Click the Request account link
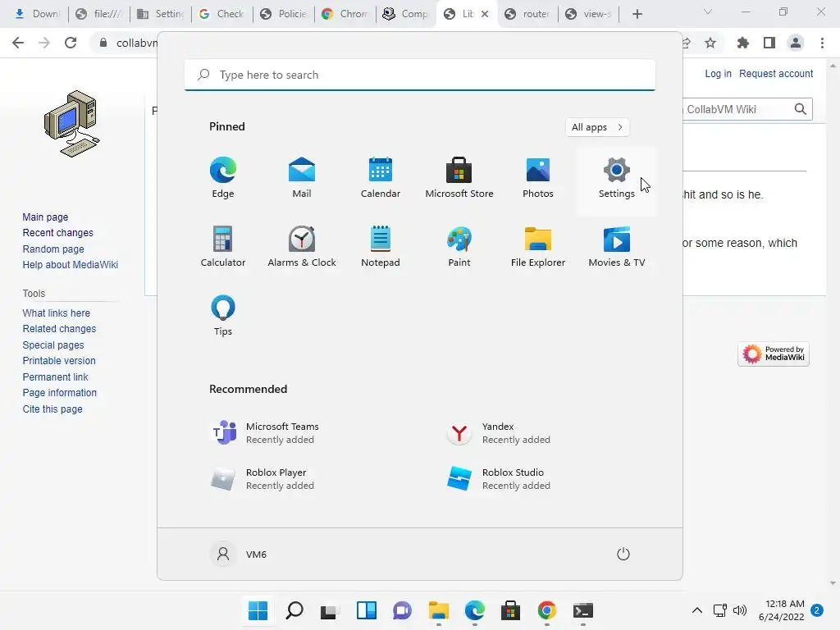Screen dimensions: 840x630 [x=776, y=73]
